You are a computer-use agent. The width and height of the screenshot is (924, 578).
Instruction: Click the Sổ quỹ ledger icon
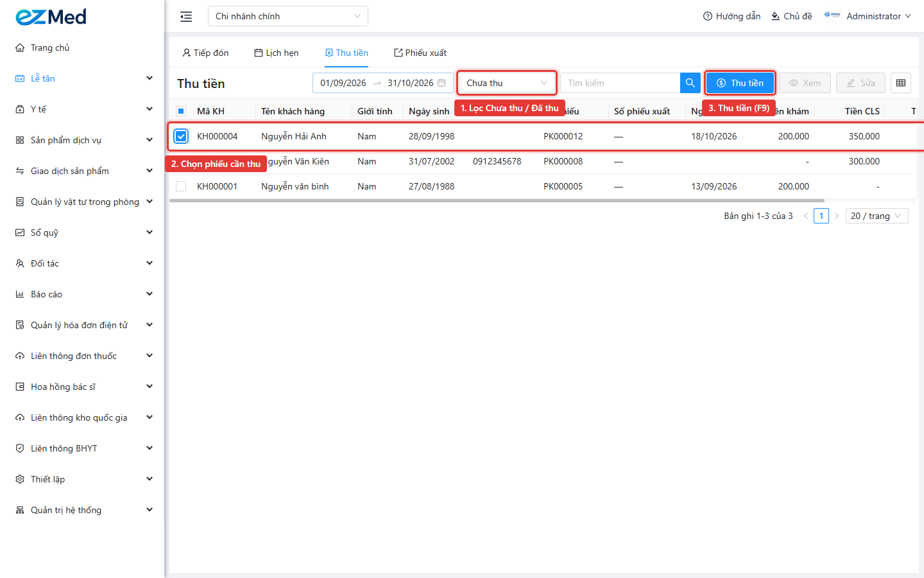pos(20,232)
